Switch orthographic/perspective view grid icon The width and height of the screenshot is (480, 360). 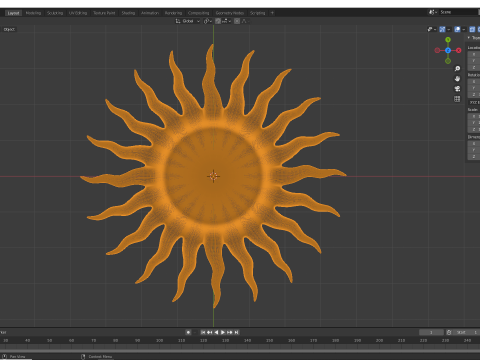(x=457, y=99)
